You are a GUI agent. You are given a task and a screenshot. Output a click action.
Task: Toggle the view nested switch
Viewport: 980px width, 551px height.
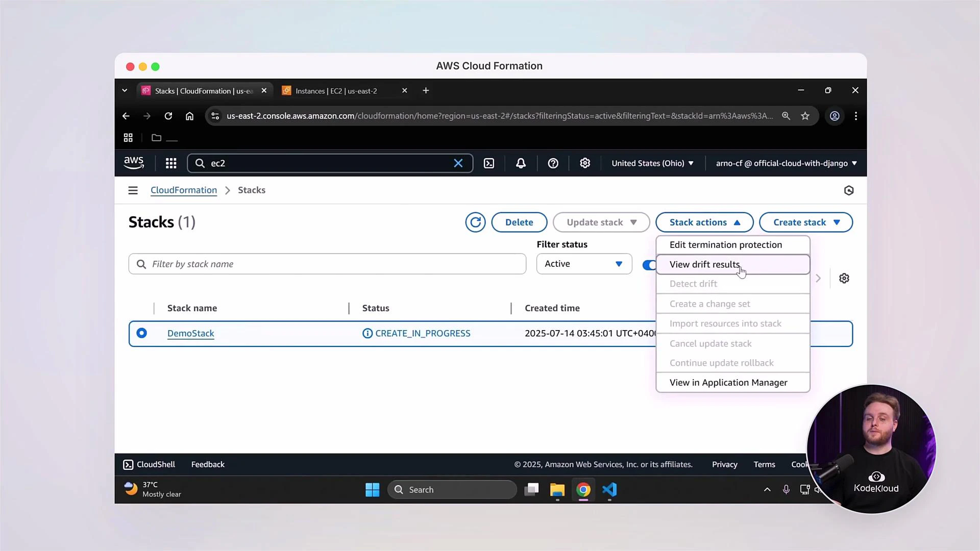pyautogui.click(x=649, y=265)
